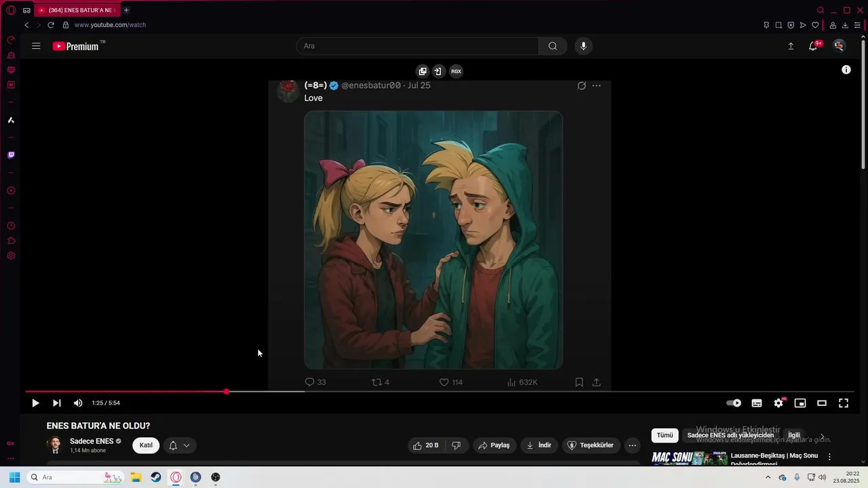Screen dimensions: 868x488
Task: Add page to bookmarks heart icon
Action: 815,25
